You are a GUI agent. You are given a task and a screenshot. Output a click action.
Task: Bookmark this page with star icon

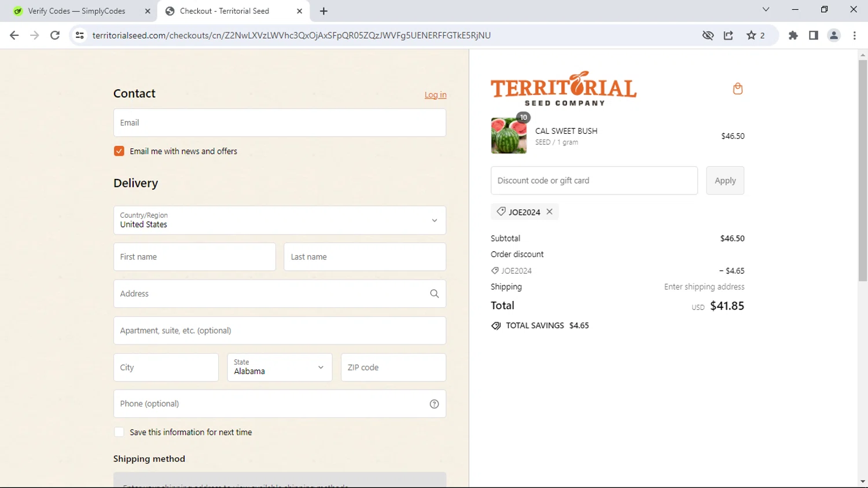click(x=752, y=35)
